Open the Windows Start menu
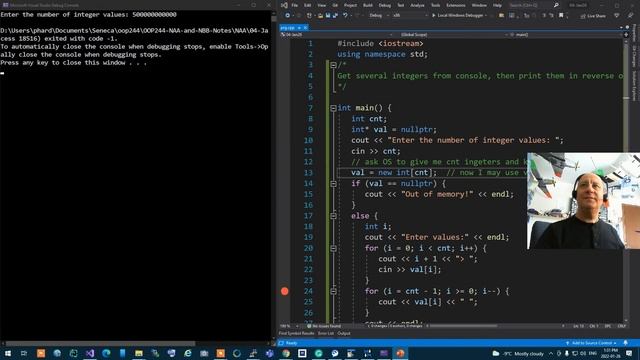 (8, 353)
